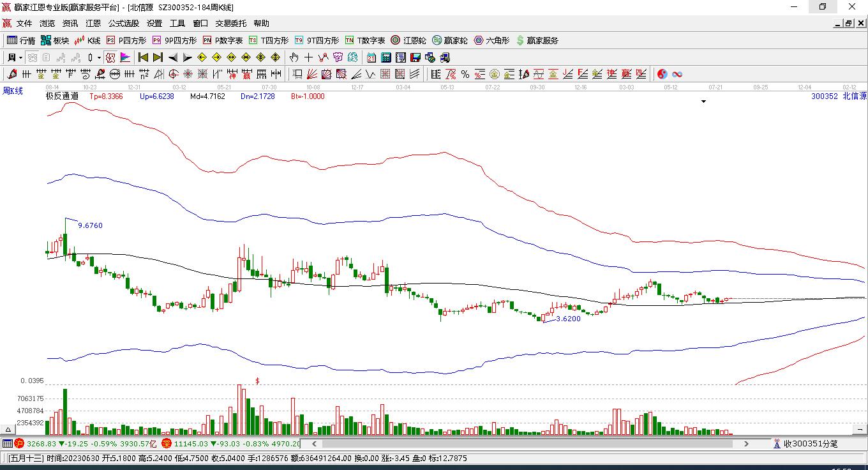This screenshot has height=470, width=868.
Task: Open the calendar date icon
Action: [371, 57]
